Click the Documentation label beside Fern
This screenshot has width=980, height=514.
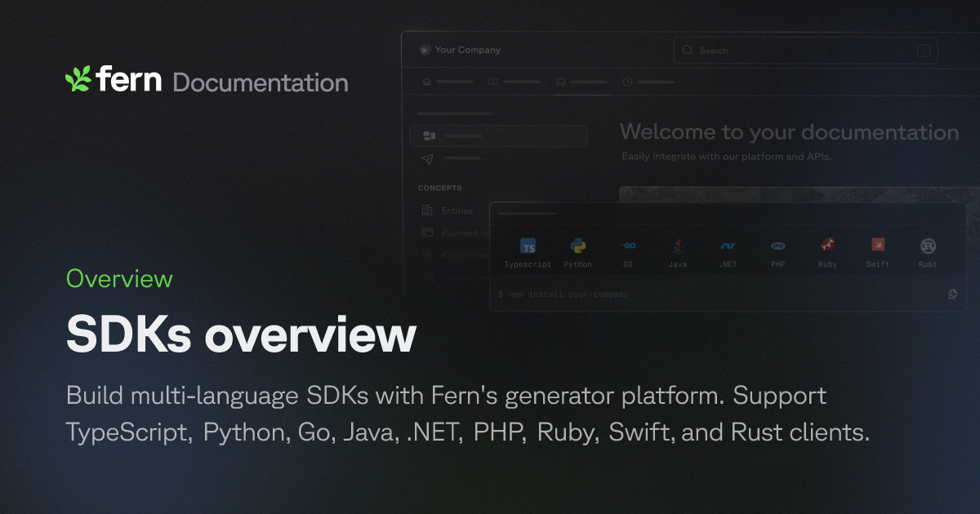pos(261,82)
